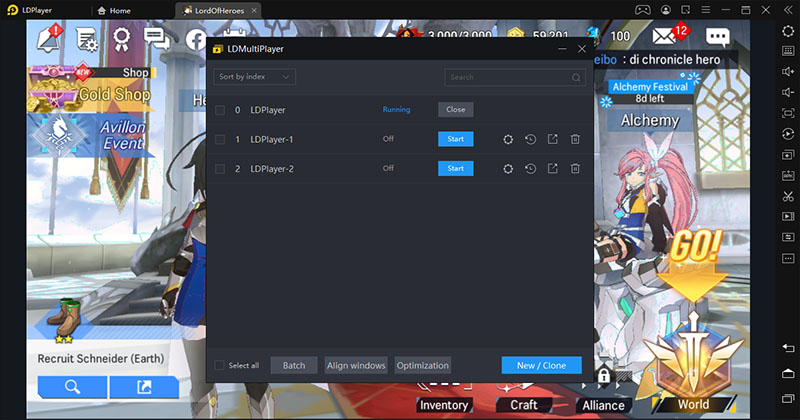
Task: Click the LDMultiPlayer search field
Action: pyautogui.click(x=515, y=77)
